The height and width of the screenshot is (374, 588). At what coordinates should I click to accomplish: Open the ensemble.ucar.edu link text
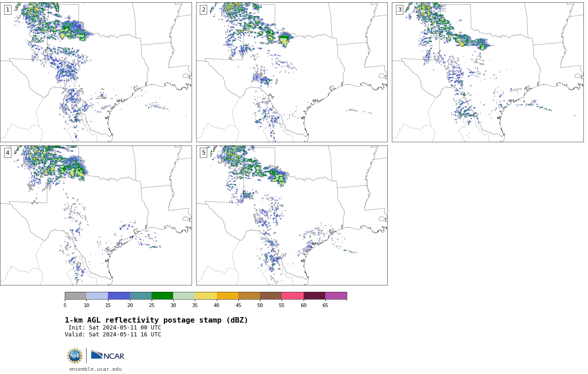pyautogui.click(x=96, y=369)
